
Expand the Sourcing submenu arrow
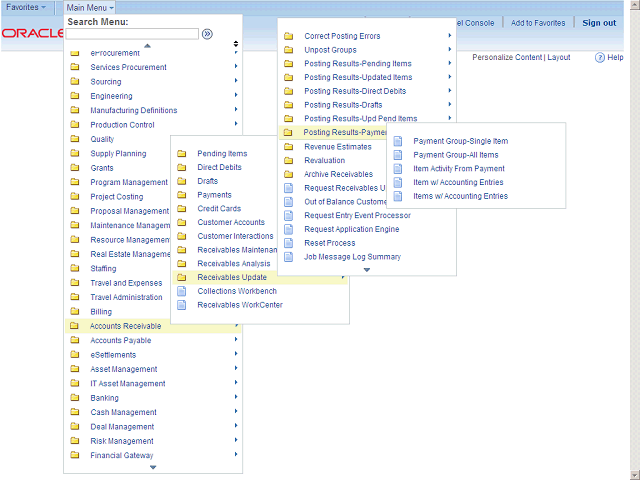[236, 81]
